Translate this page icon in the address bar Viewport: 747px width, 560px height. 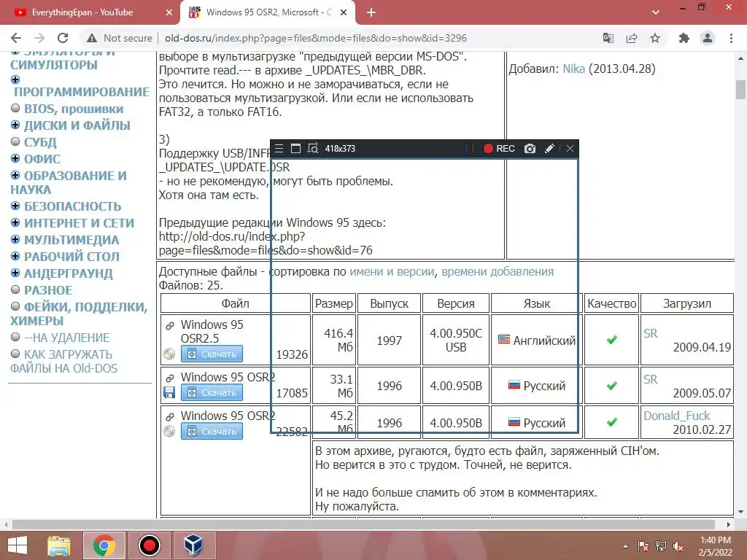click(x=608, y=38)
